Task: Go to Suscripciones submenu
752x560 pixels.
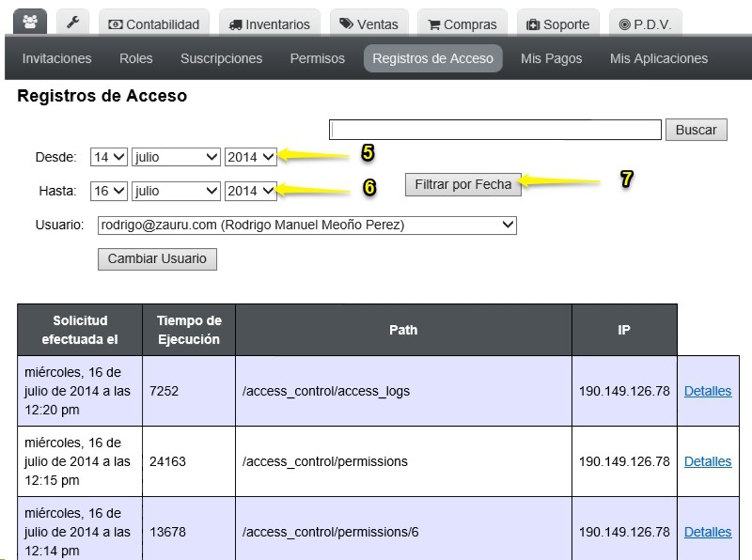Action: 221,58
